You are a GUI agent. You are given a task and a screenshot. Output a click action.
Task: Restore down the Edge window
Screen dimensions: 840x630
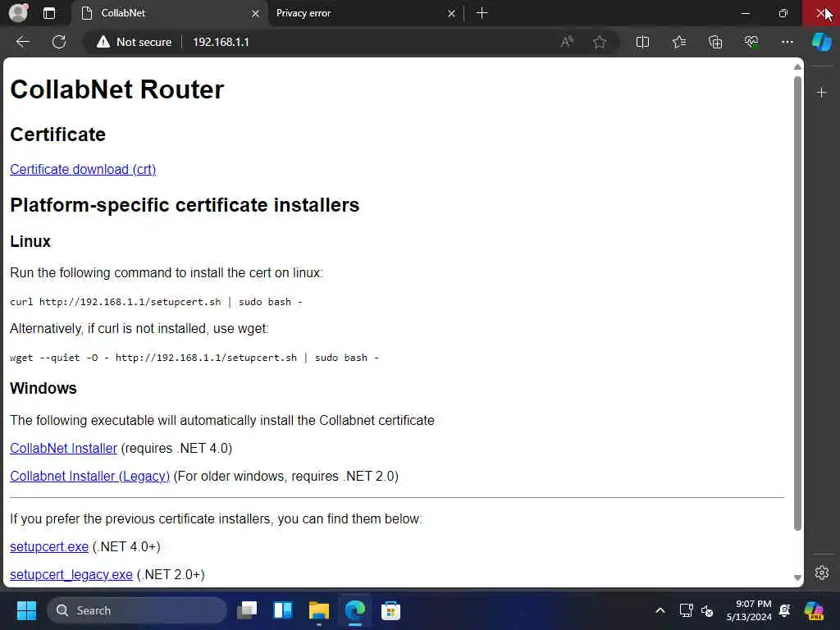[x=783, y=13]
